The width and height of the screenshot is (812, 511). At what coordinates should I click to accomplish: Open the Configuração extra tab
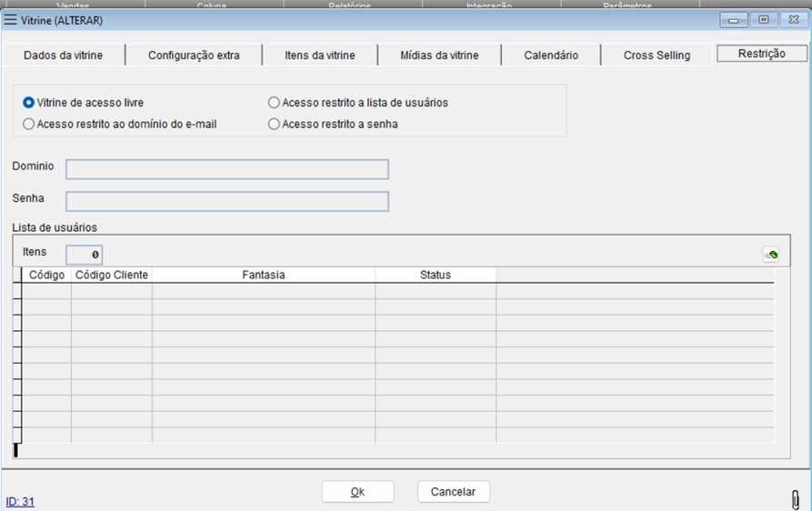pyautogui.click(x=194, y=55)
